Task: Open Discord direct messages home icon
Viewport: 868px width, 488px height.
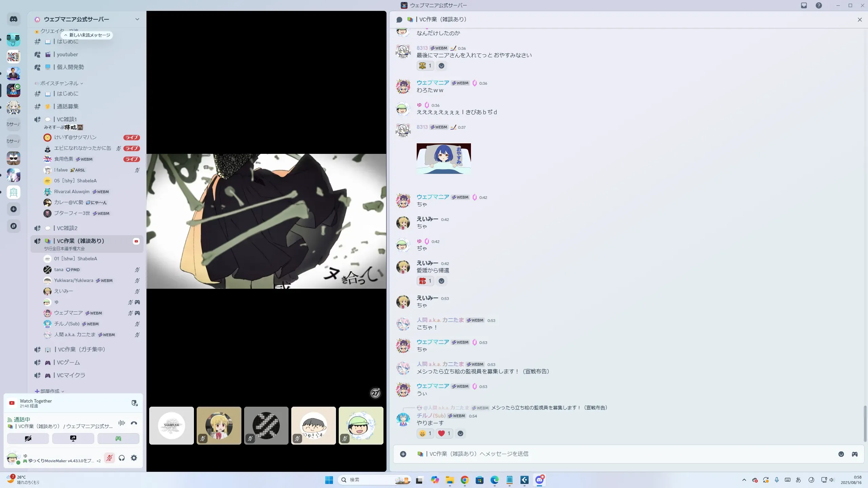Action: pos(14,19)
